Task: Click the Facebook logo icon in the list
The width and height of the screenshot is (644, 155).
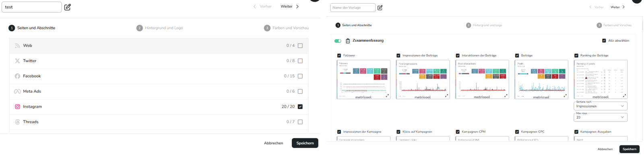Action: 17,76
